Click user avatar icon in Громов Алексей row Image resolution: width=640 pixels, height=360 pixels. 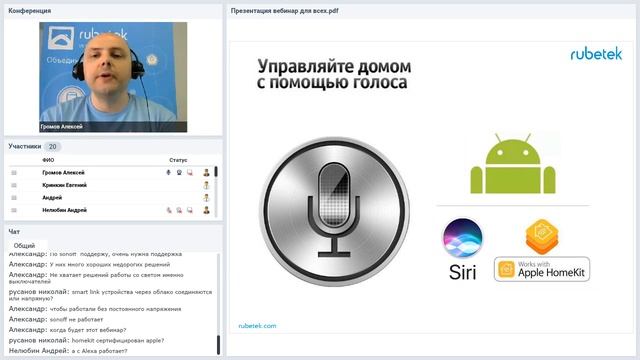click(x=207, y=173)
